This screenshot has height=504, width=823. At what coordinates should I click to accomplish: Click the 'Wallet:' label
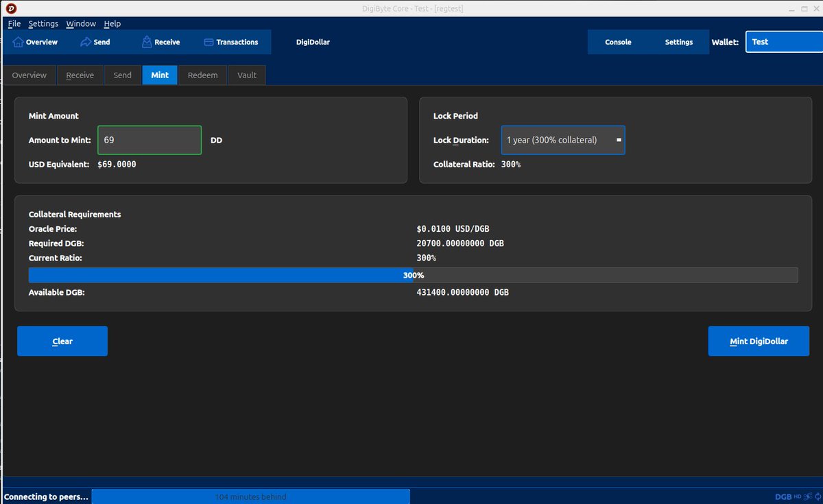click(725, 42)
